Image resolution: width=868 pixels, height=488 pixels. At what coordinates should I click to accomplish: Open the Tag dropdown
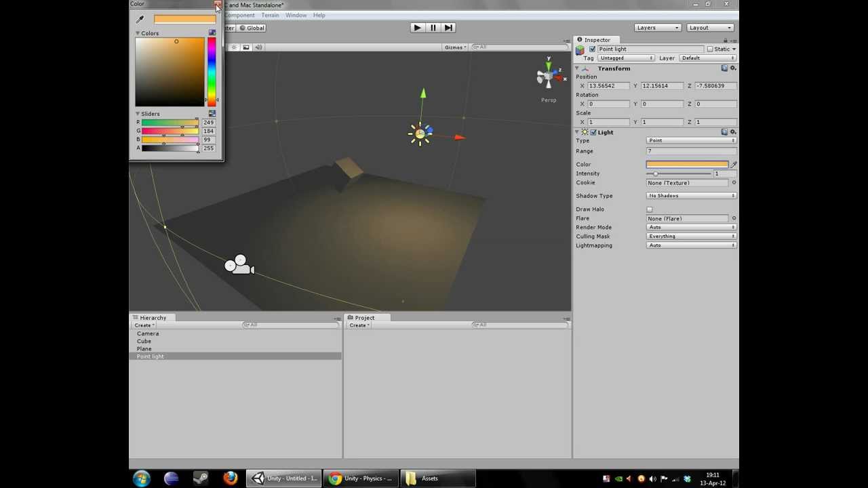(626, 58)
